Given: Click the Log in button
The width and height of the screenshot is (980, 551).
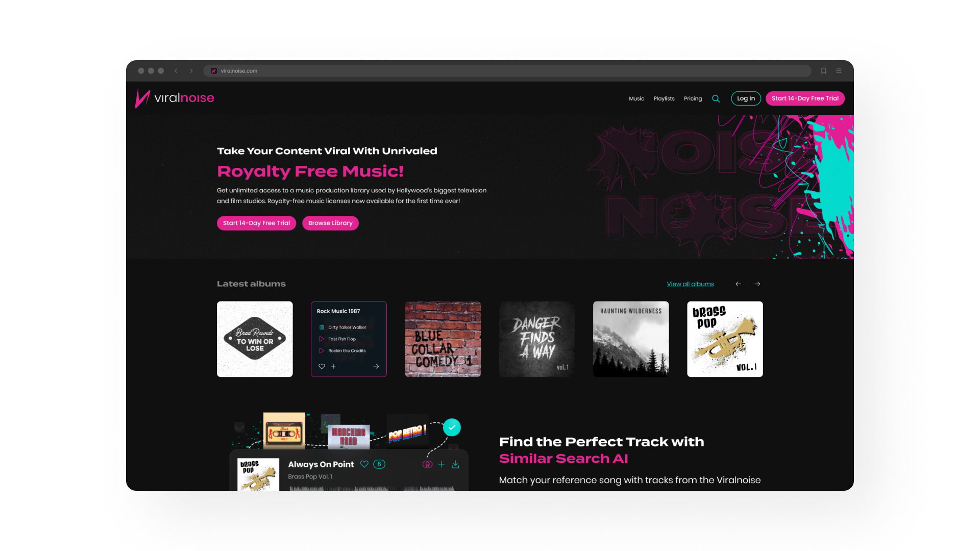Looking at the screenshot, I should pos(746,98).
